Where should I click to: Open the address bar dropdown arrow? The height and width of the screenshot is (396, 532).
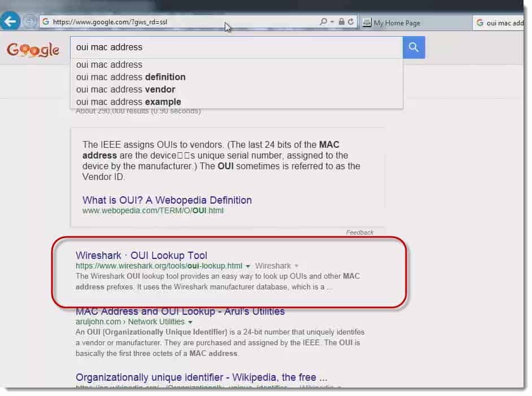coord(332,22)
